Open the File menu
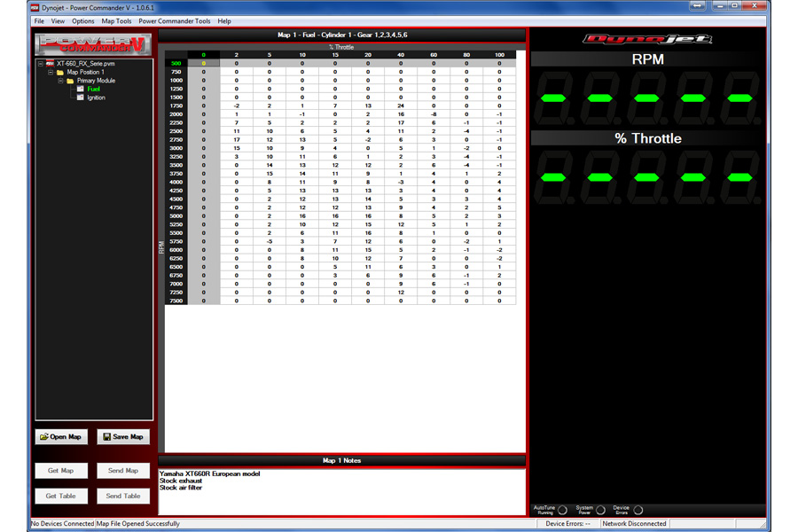Viewport: 798px width, 532px height. [39, 21]
